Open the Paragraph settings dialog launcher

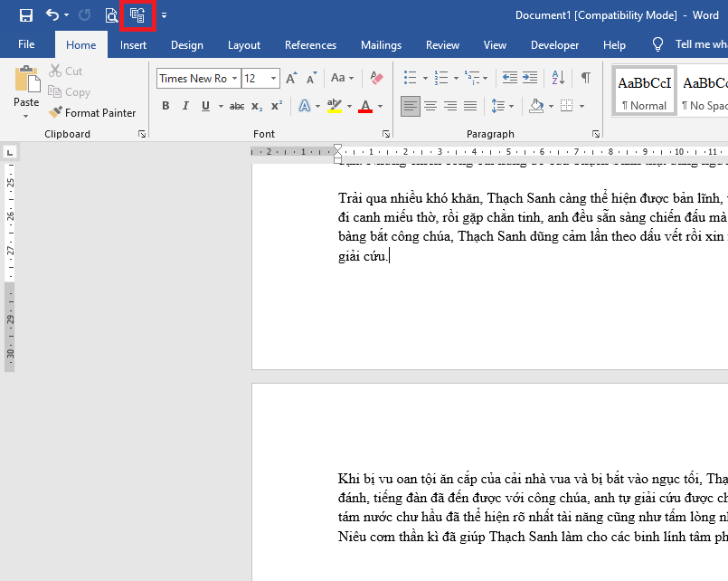595,133
